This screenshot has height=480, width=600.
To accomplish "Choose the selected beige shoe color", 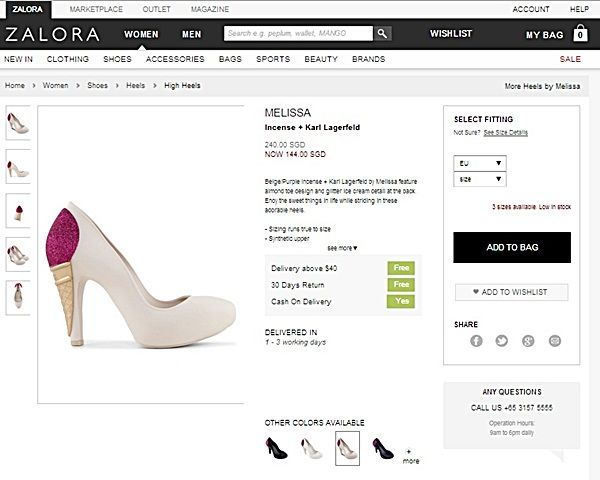I will [x=347, y=448].
